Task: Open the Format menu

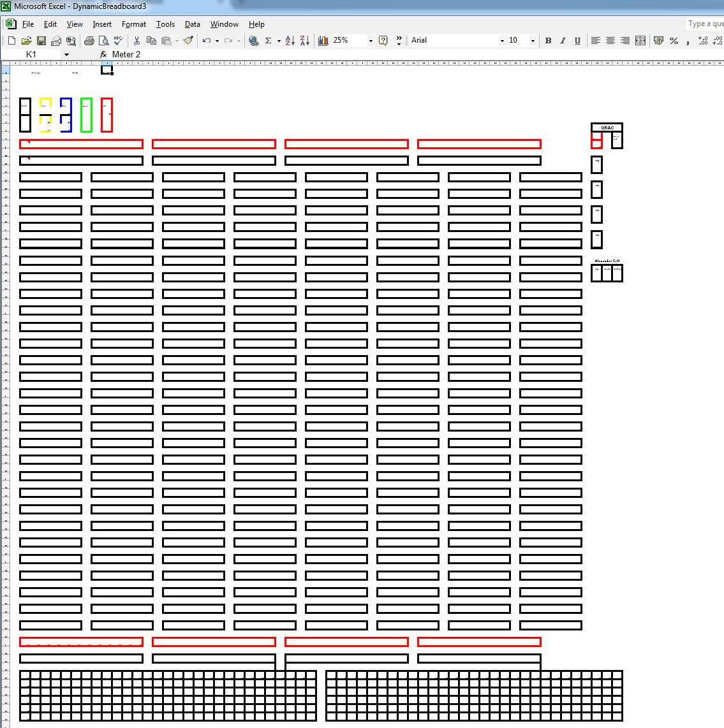Action: pyautogui.click(x=134, y=24)
